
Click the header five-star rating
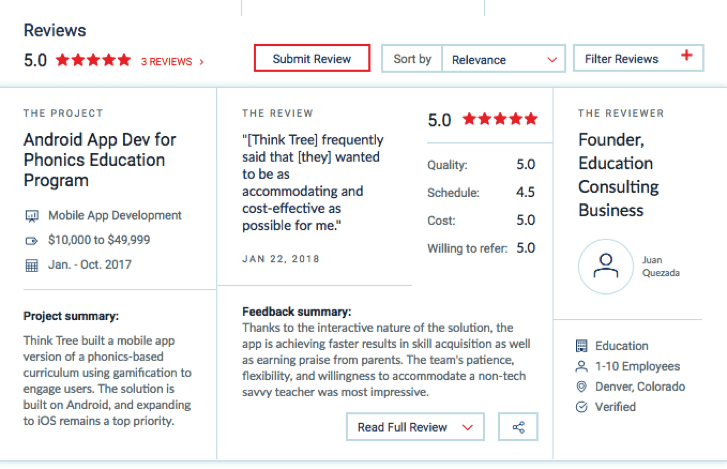93,60
